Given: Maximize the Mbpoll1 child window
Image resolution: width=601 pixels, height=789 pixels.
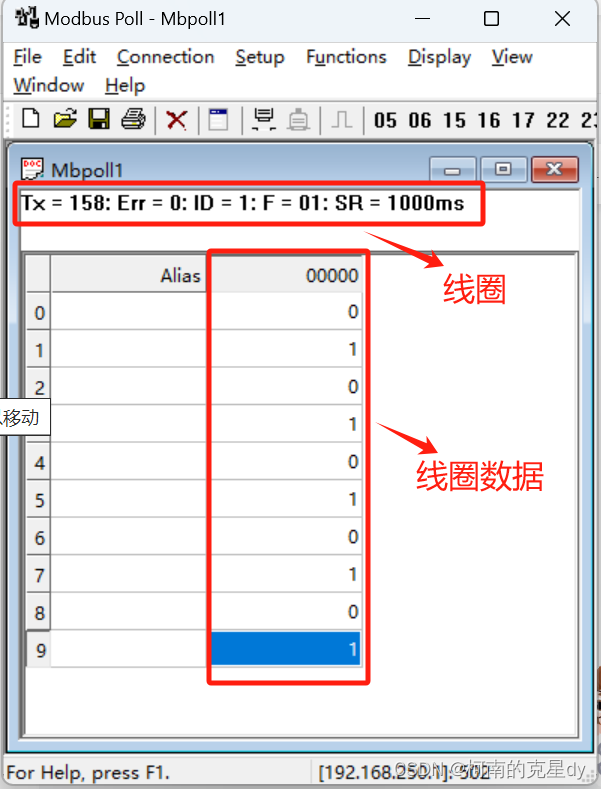Looking at the screenshot, I should (x=503, y=169).
